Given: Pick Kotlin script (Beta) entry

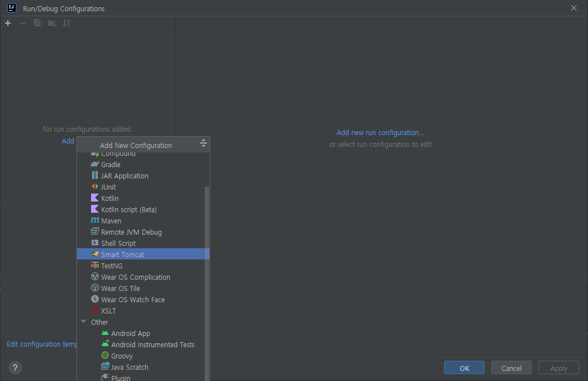Looking at the screenshot, I should (142, 209).
